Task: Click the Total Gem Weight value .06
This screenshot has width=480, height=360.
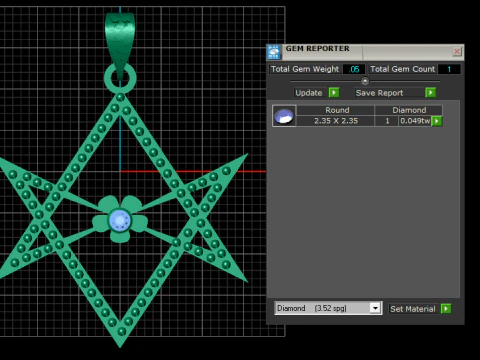Action: 354,69
